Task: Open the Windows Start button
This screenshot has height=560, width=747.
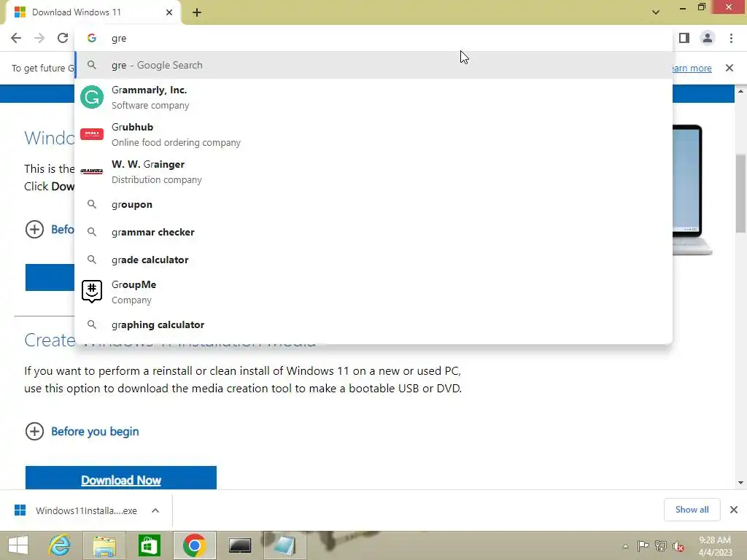Action: coord(18,545)
